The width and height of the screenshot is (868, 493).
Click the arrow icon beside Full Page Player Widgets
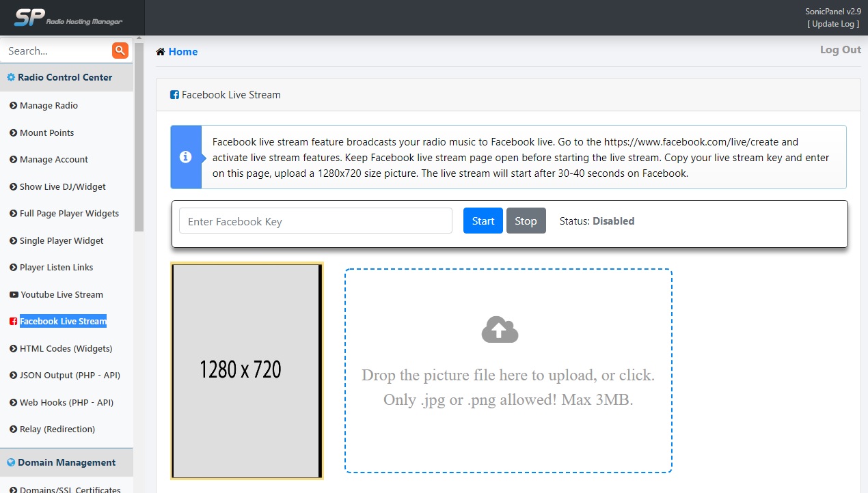(x=13, y=214)
